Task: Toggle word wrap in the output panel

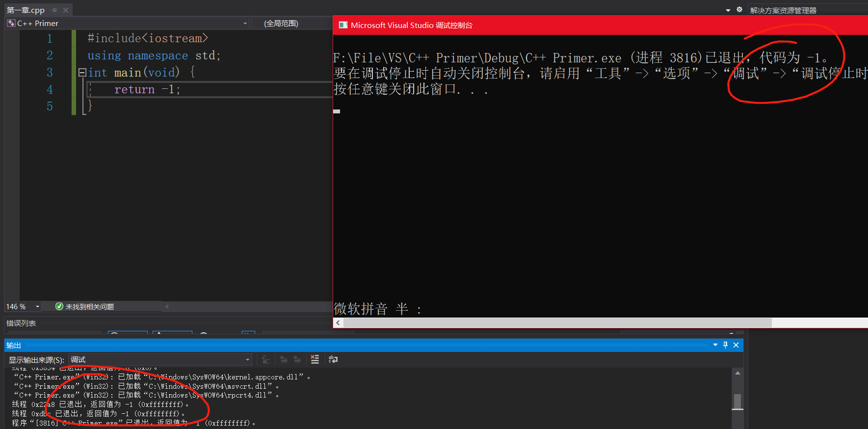Action: 333,360
